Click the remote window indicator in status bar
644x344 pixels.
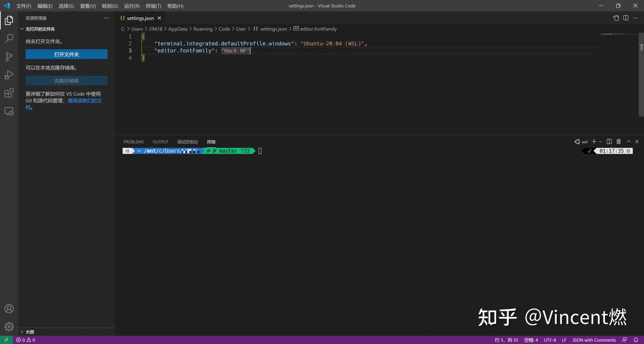coord(6,340)
